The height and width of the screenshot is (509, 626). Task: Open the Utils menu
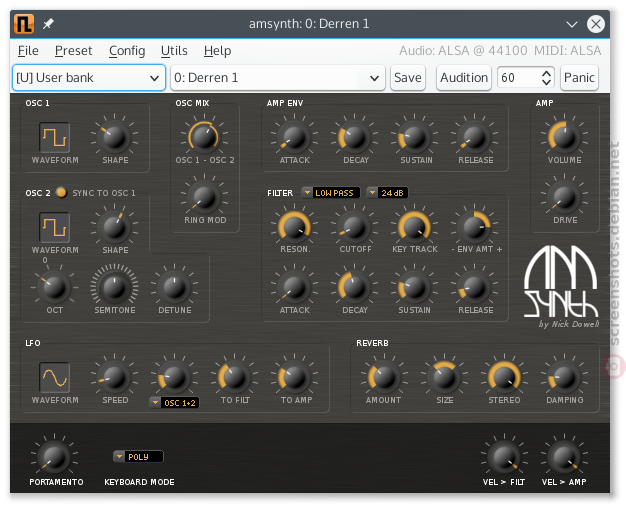click(174, 51)
